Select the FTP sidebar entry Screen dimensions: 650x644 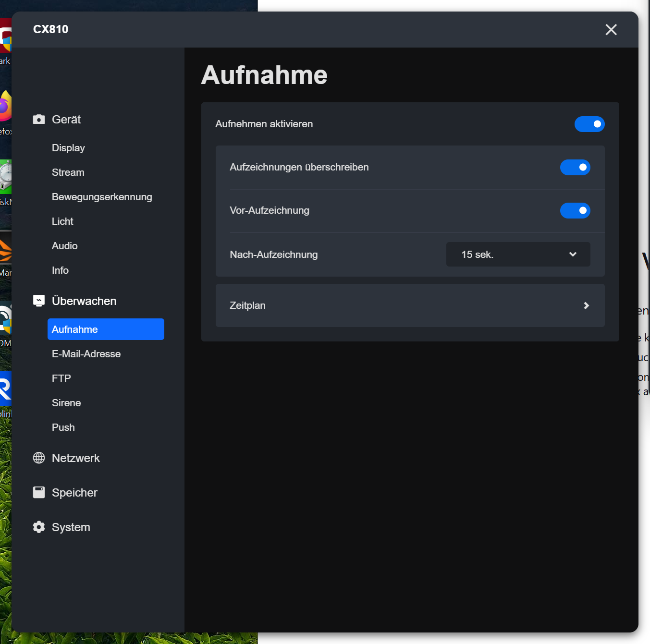(61, 378)
